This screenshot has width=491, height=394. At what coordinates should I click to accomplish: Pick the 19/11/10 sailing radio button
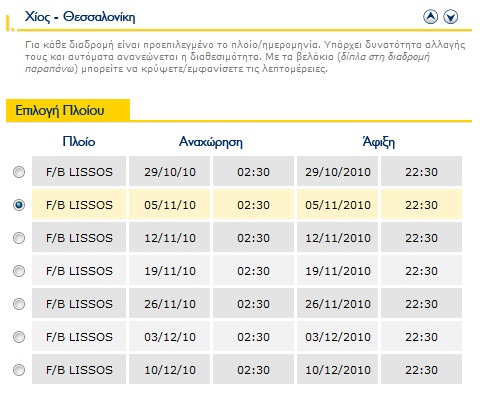[19, 271]
